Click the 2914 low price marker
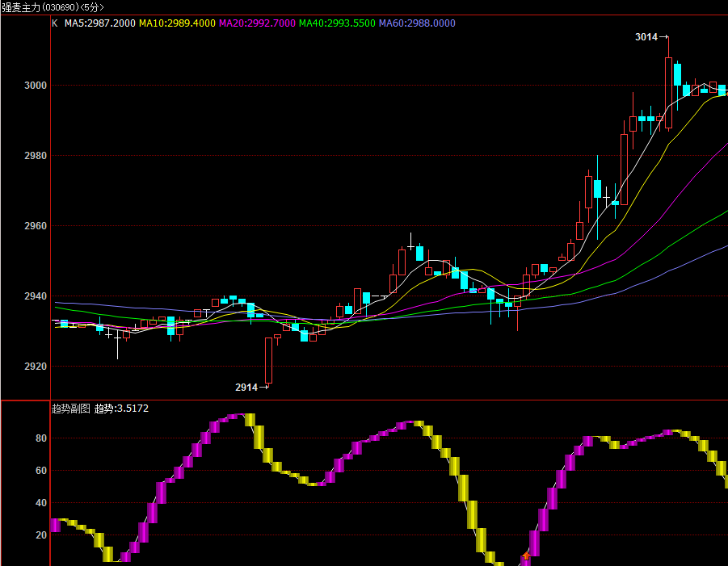Screen dimensions: 728x566 pyautogui.click(x=251, y=387)
